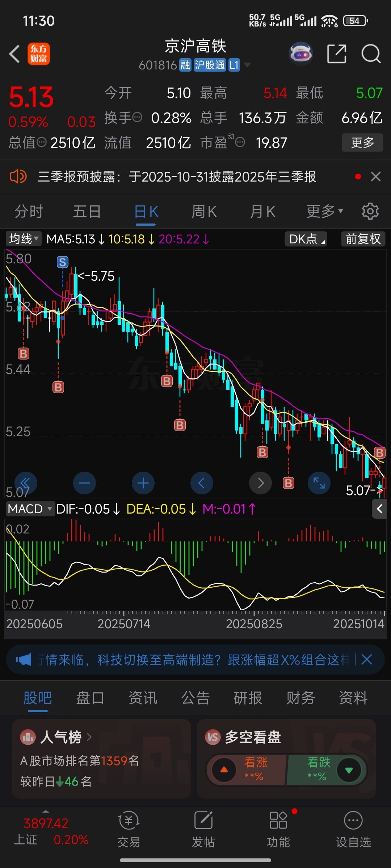This screenshot has width=391, height=868.
Task: Tap the share export icon
Action: (337, 54)
